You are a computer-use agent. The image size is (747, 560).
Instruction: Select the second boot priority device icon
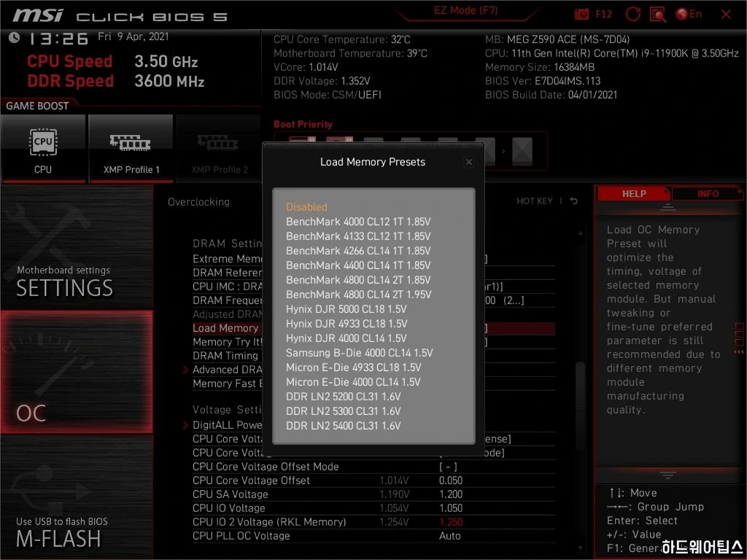coord(339,139)
